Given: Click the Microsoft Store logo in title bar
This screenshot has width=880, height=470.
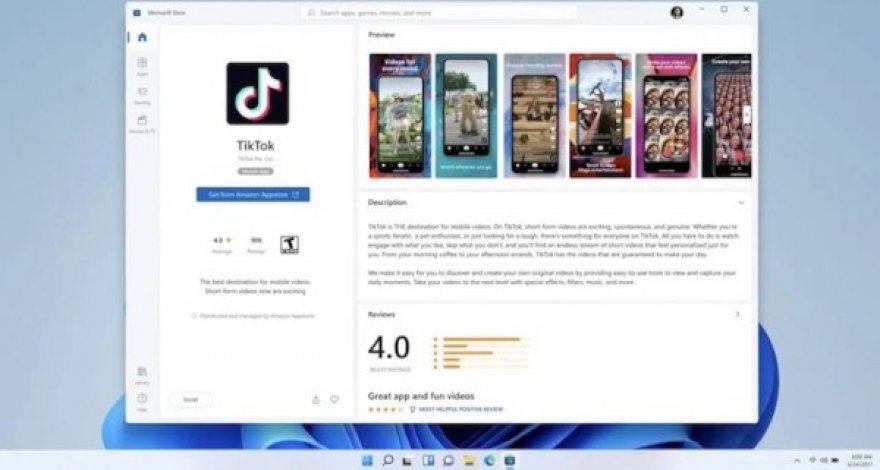Looking at the screenshot, I should 137,12.
